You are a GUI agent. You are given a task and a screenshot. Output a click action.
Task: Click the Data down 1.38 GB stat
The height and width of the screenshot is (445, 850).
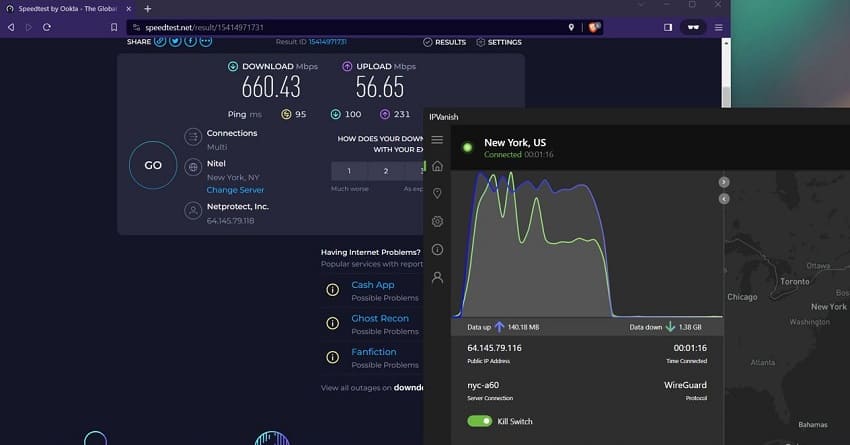pos(665,327)
